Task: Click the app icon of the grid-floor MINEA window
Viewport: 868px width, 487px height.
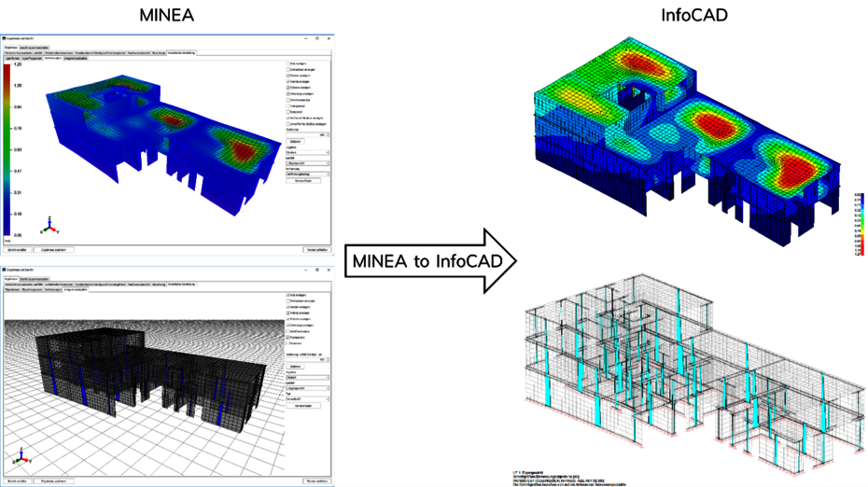Action: pyautogui.click(x=4, y=270)
